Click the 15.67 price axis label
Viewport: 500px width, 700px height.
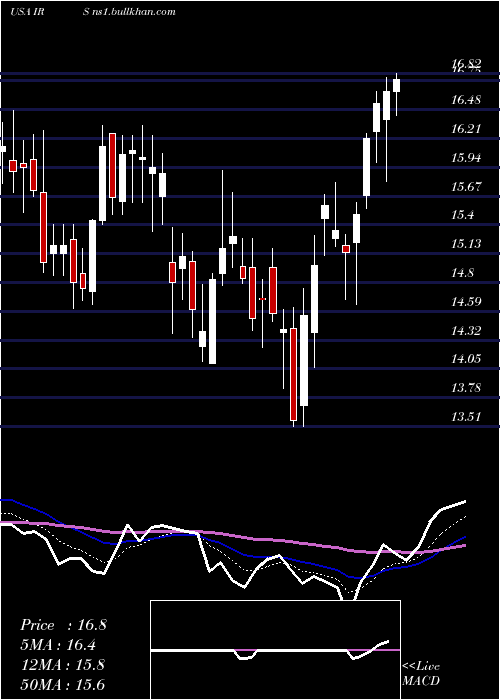(466, 187)
